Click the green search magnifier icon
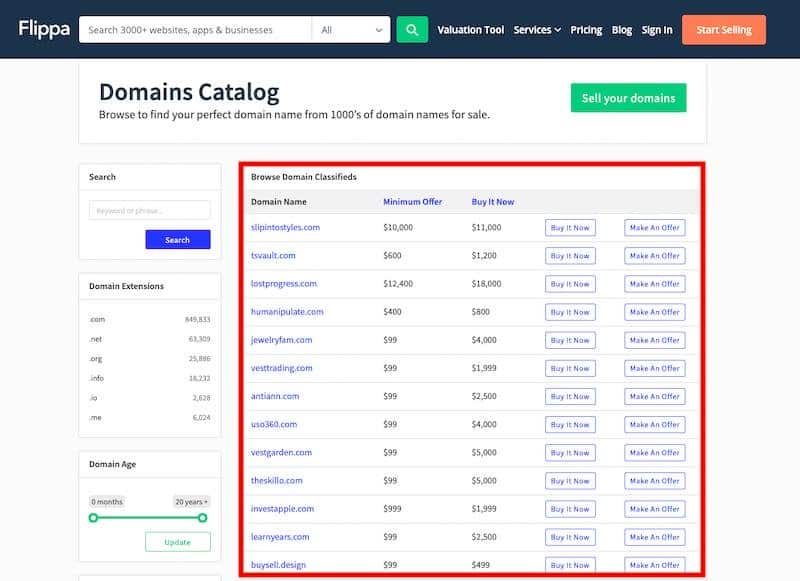 click(412, 30)
